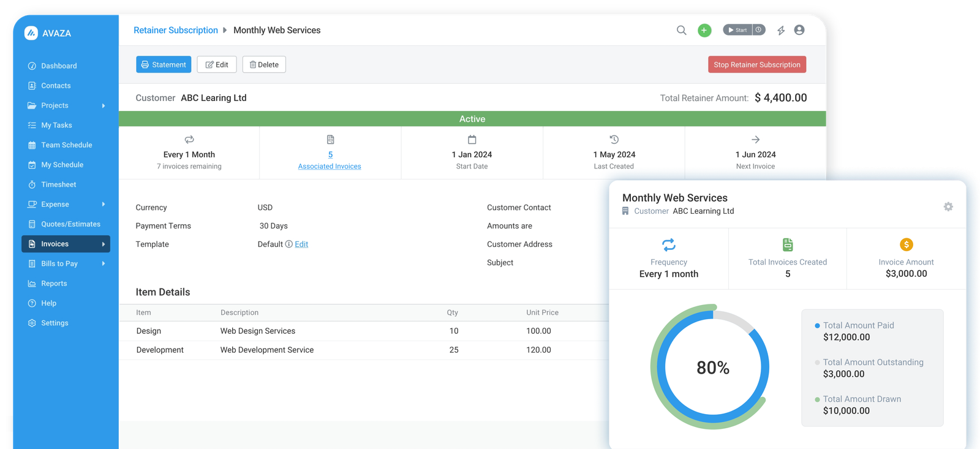Click the Statement button
The height and width of the screenshot is (449, 980).
164,65
